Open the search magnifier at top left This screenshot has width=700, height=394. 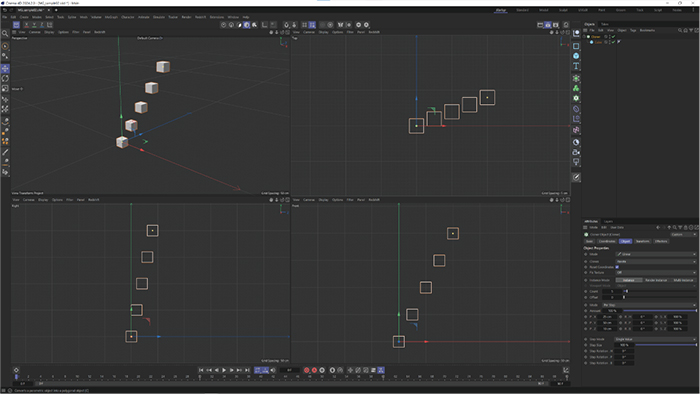tap(5, 33)
